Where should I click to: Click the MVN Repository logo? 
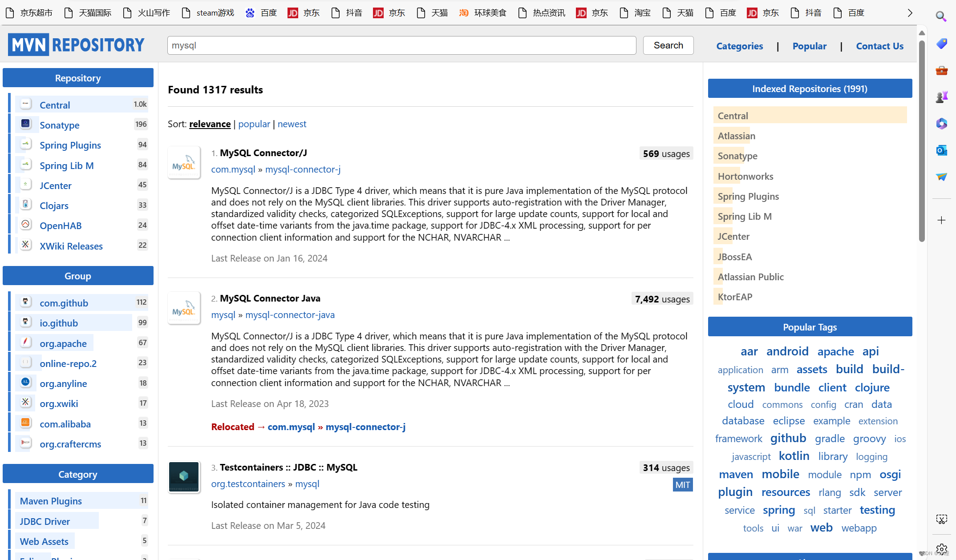click(x=76, y=45)
